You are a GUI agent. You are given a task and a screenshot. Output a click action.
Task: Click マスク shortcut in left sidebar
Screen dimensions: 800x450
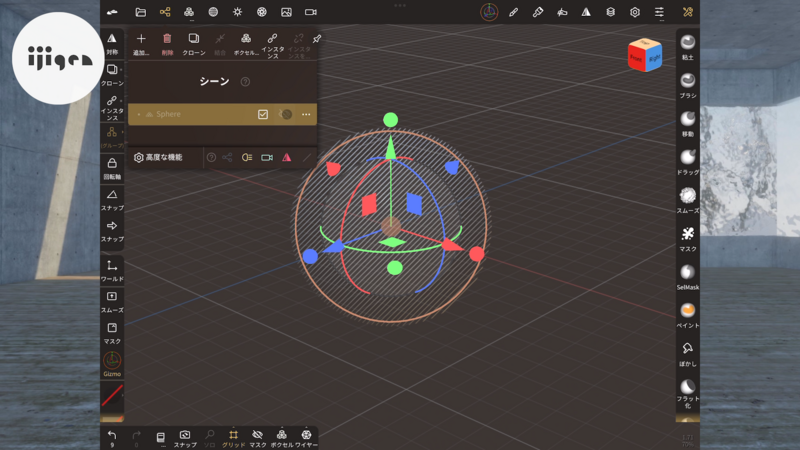[x=112, y=333]
